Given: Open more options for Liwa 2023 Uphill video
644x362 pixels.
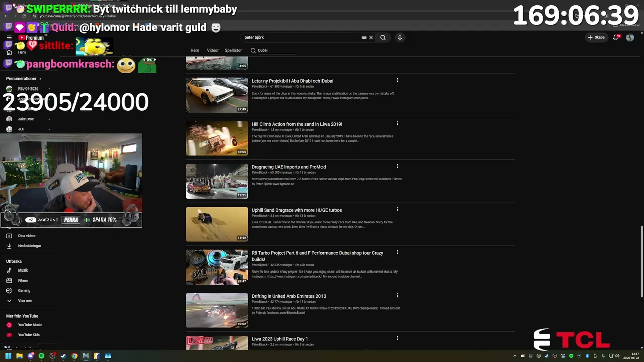Looking at the screenshot, I should point(397,338).
